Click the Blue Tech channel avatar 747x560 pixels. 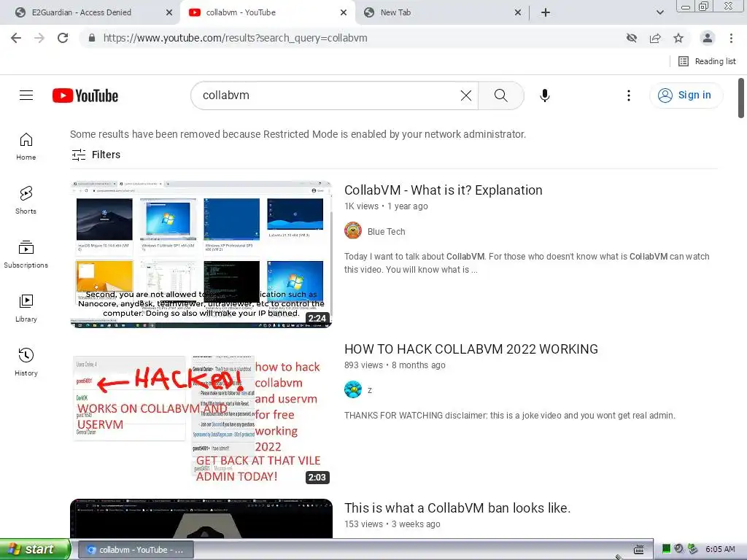(x=353, y=231)
